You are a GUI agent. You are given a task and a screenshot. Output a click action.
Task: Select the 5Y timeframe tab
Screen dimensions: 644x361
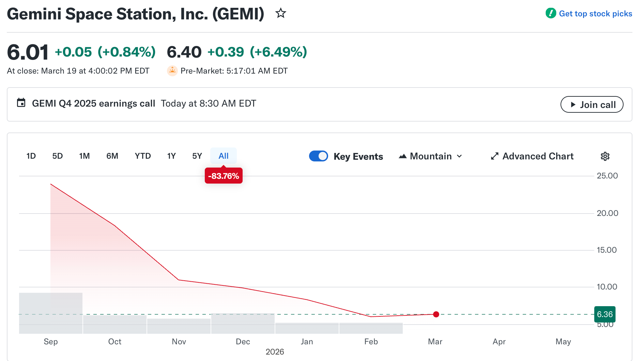[197, 156]
